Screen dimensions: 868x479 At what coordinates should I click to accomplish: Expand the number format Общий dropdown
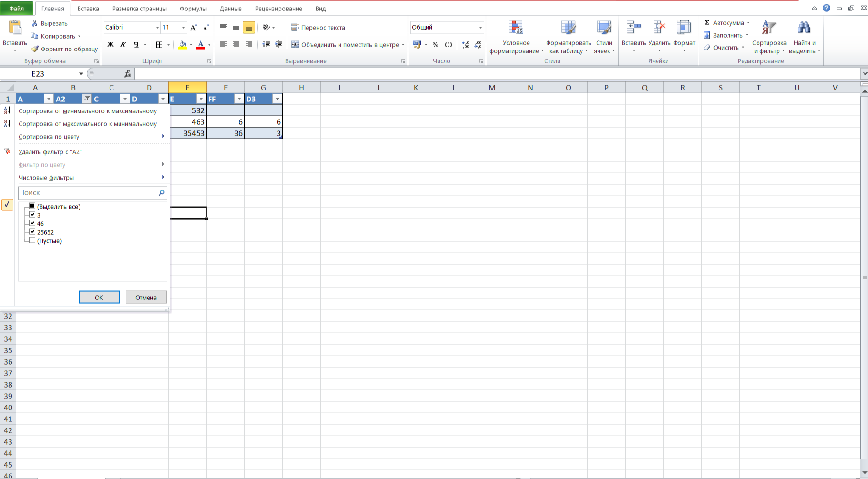480,28
